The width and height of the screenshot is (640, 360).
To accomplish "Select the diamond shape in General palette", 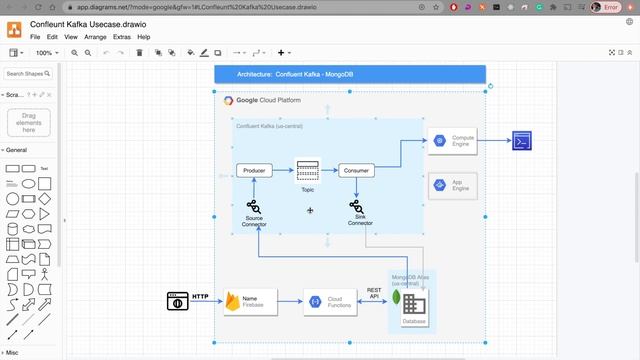I will pyautogui.click(x=44, y=199).
